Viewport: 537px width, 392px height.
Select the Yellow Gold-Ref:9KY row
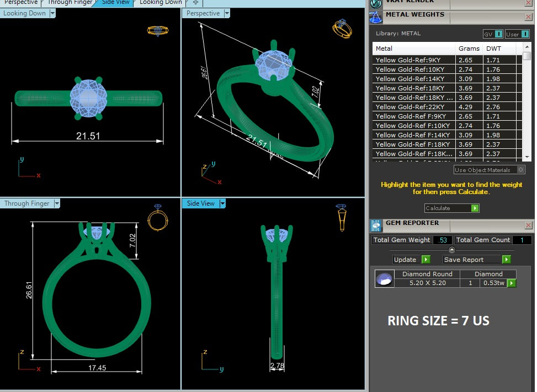(447, 60)
